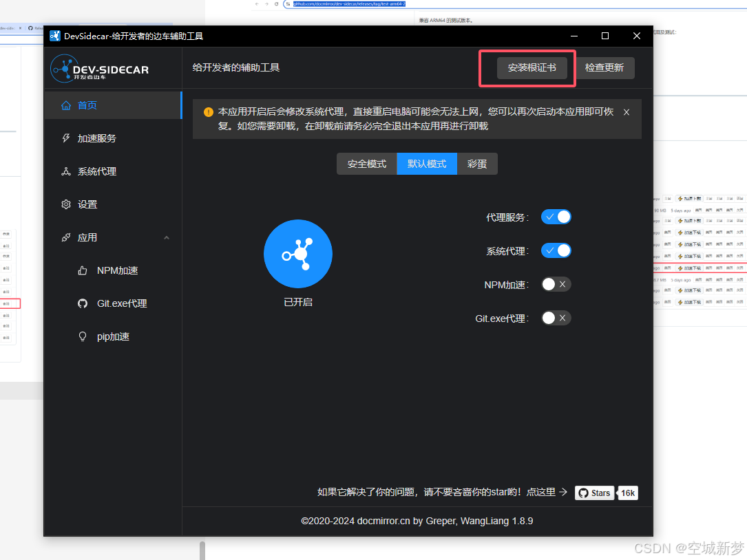Open the pip加速 submenu item
The image size is (747, 560).
[x=113, y=336]
